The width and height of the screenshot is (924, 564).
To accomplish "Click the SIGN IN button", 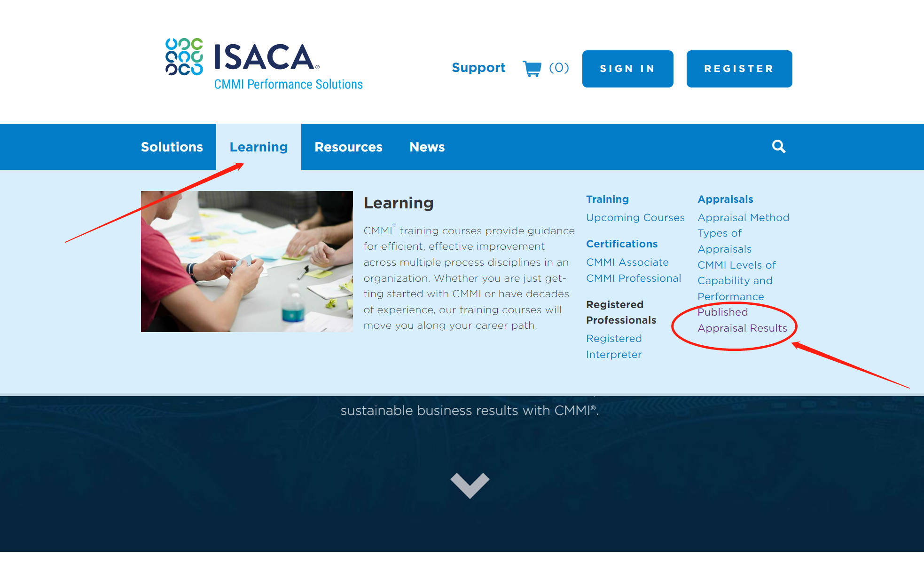I will click(x=627, y=68).
